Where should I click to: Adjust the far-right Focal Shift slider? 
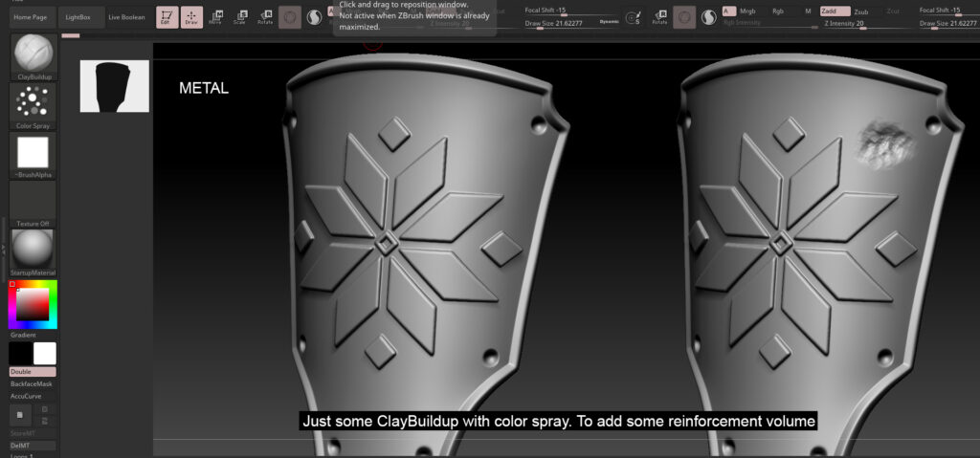point(948,11)
